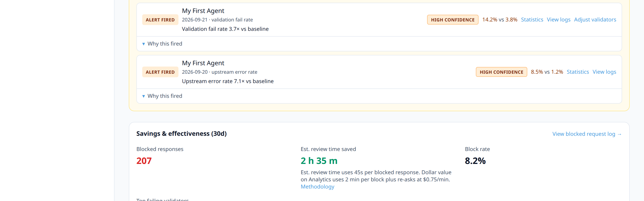Click HIGH CONFIDENCE badge beside 14.2% vs 3.8%
Image resolution: width=644 pixels, height=201 pixels.
coord(453,20)
